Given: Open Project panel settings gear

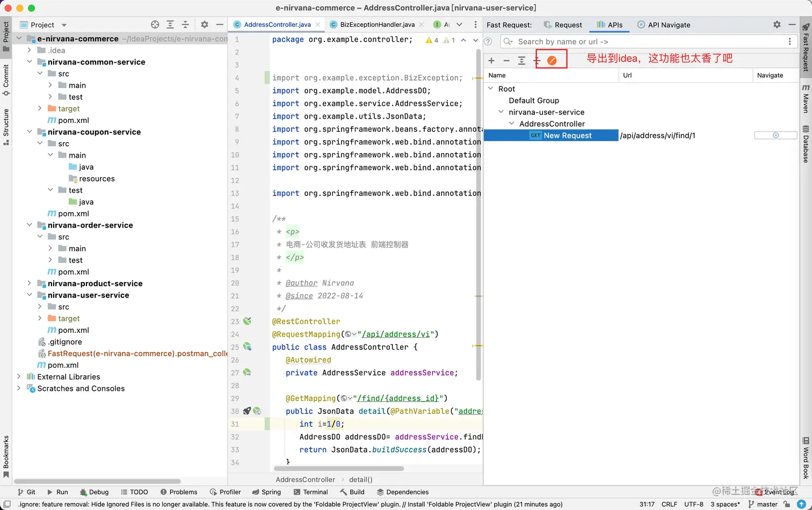Looking at the screenshot, I should click(205, 25).
